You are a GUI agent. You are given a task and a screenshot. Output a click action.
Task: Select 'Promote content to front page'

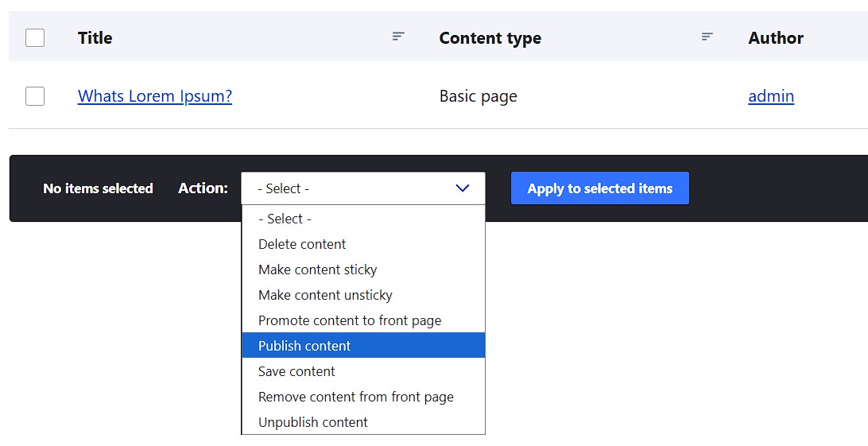[350, 320]
